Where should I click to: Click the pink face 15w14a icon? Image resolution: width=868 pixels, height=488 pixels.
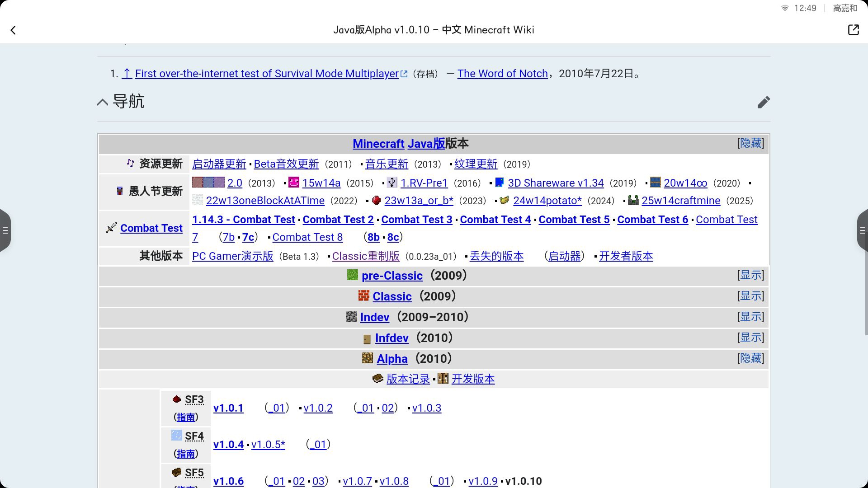tap(294, 183)
